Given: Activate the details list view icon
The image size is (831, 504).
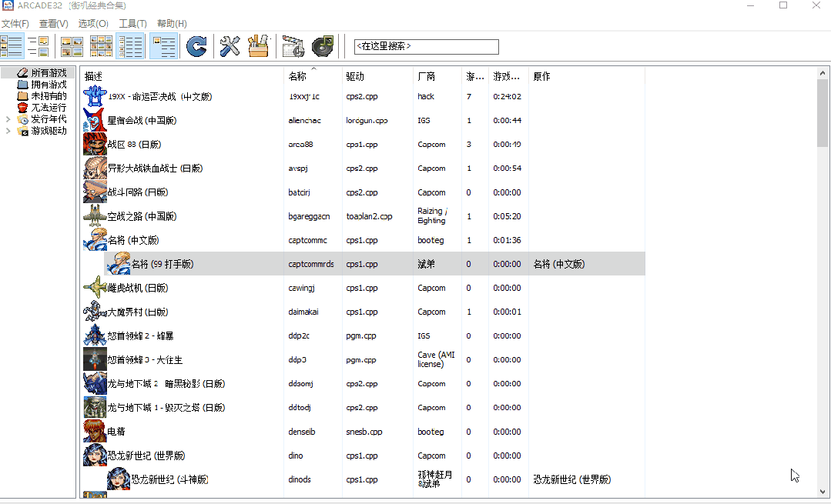Looking at the screenshot, I should [130, 46].
